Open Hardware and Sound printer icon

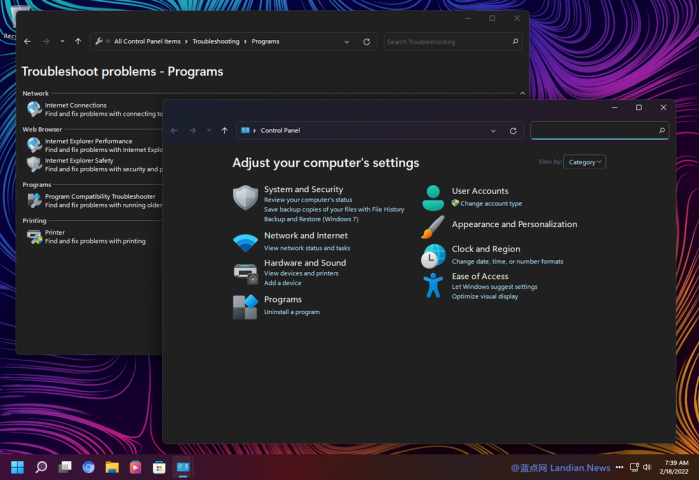(x=245, y=272)
